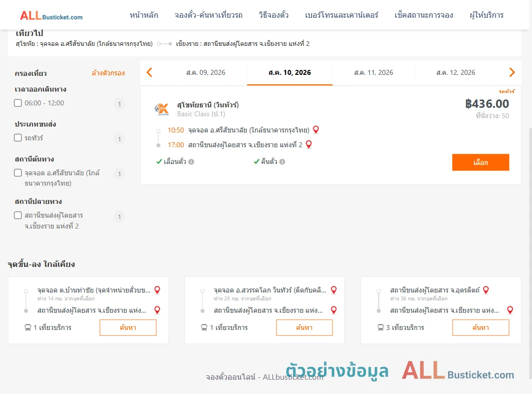Viewport: 532px width, 394px height.
Task: Open map pin for จุดจอด ต.บ้านท่าชัย
Action: [157, 290]
